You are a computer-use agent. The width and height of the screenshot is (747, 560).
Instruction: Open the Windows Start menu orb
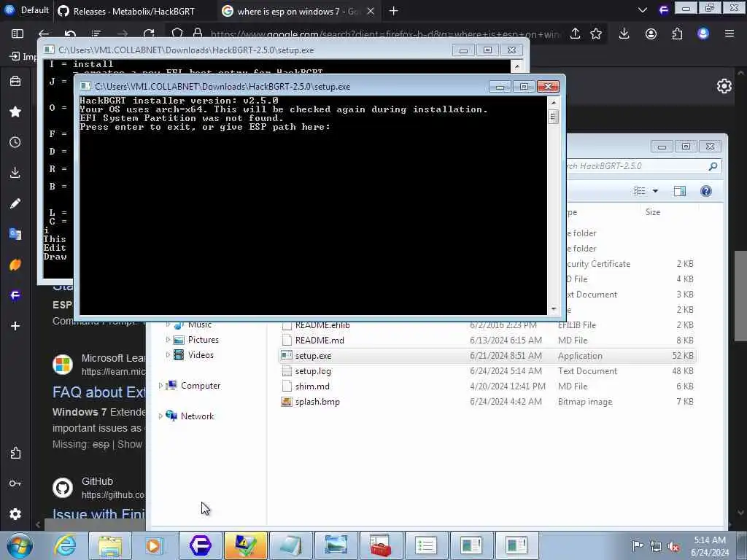[x=20, y=545]
